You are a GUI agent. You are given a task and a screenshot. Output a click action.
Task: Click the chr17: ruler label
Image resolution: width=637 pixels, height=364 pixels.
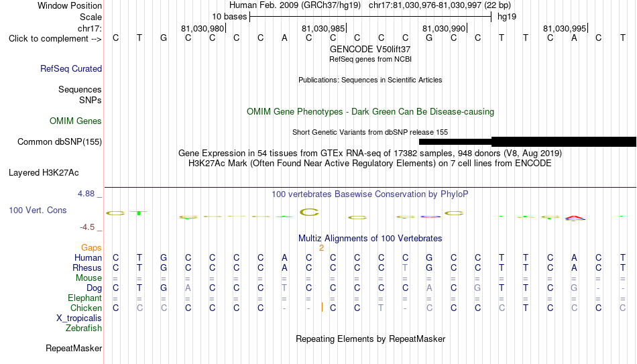[90, 28]
